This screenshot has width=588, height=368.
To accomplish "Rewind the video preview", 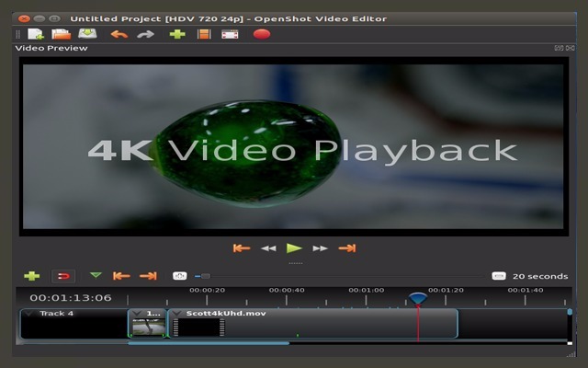I will pos(268,247).
